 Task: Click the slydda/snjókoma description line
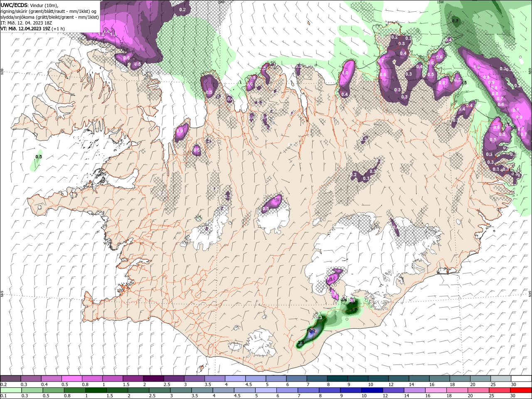[x=49, y=17]
